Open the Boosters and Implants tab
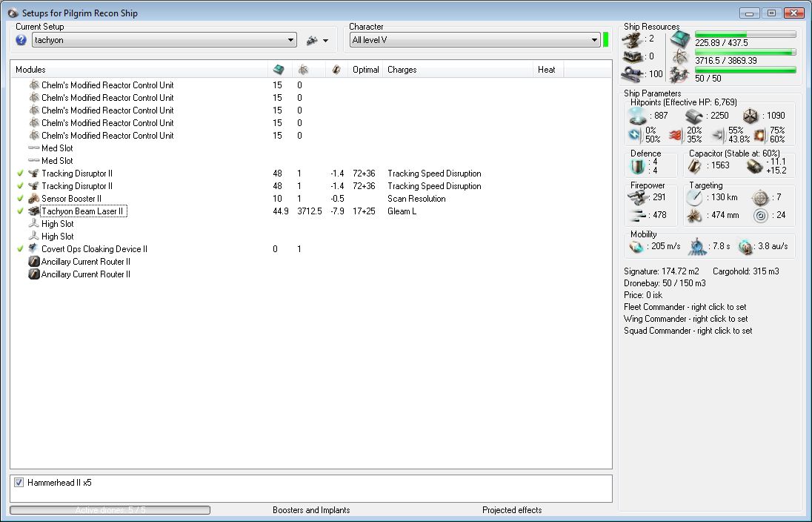The image size is (812, 522). pos(311,510)
